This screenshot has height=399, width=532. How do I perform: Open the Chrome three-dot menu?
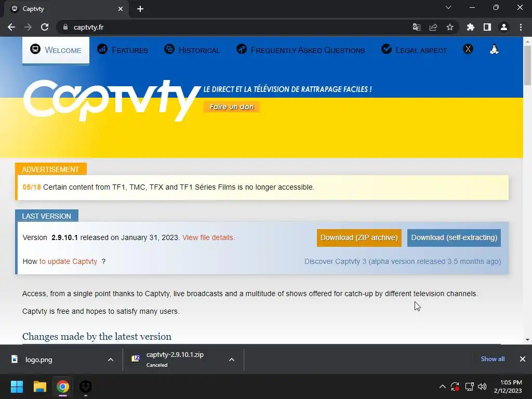(521, 27)
